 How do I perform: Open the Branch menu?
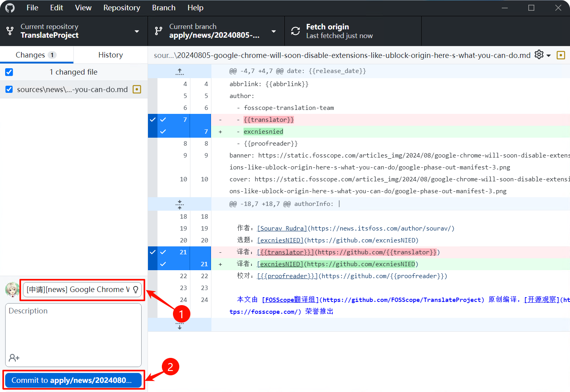tap(164, 8)
